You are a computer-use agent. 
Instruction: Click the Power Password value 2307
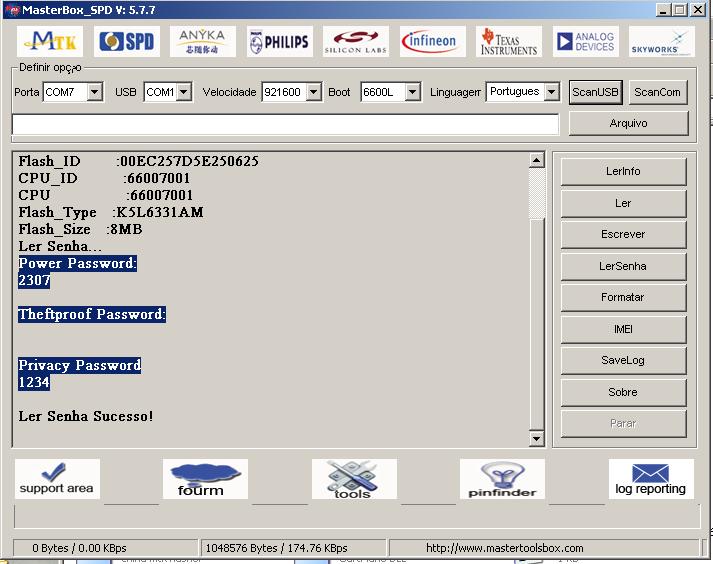pos(34,280)
